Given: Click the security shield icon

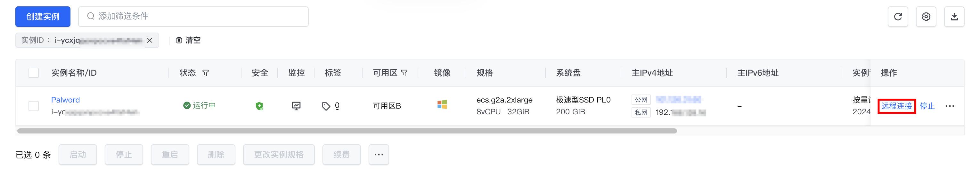Looking at the screenshot, I should point(259,106).
